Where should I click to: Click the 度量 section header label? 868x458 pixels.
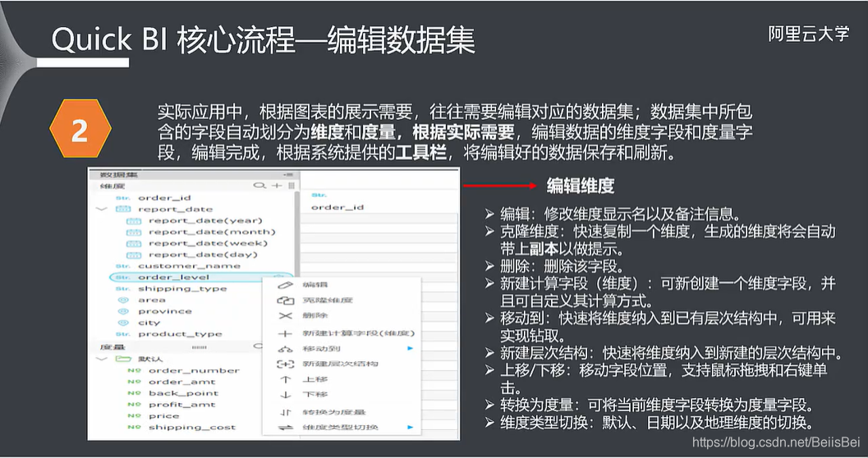click(113, 347)
